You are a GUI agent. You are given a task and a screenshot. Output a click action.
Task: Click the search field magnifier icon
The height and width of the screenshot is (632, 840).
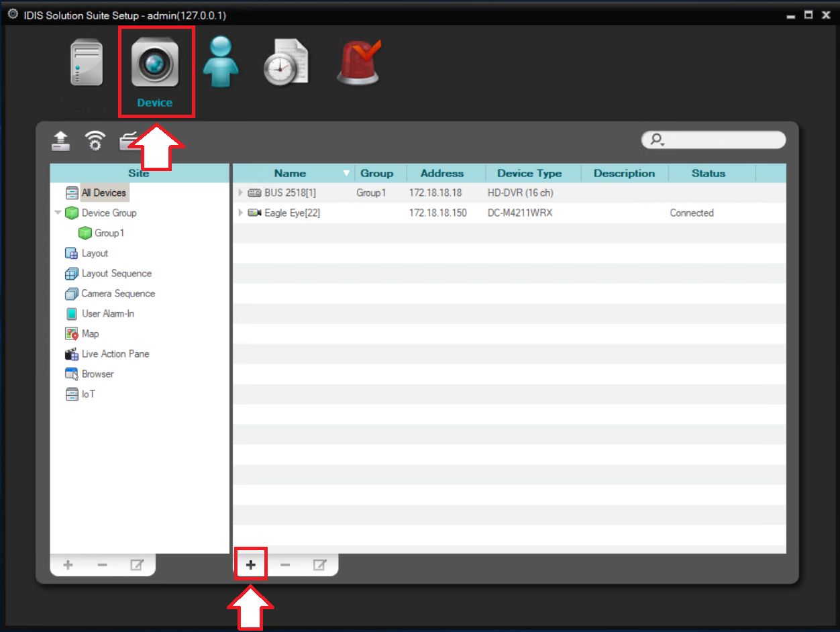pyautogui.click(x=658, y=140)
